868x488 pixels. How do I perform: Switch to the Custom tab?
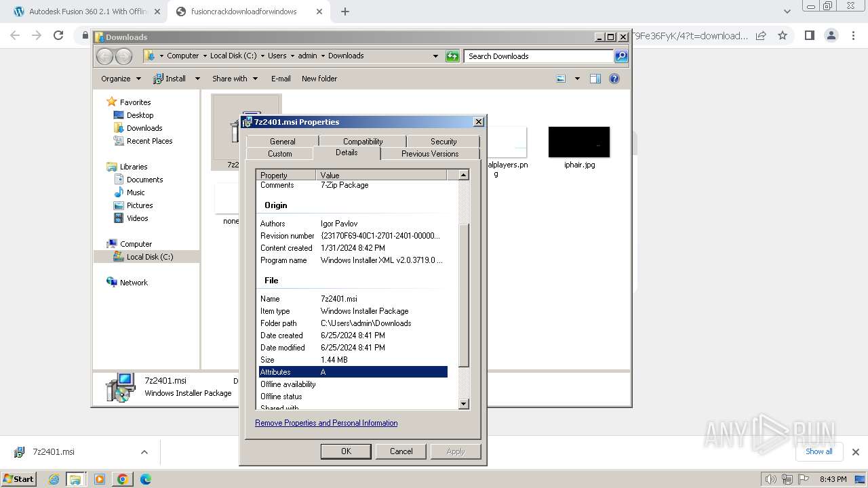click(x=279, y=154)
